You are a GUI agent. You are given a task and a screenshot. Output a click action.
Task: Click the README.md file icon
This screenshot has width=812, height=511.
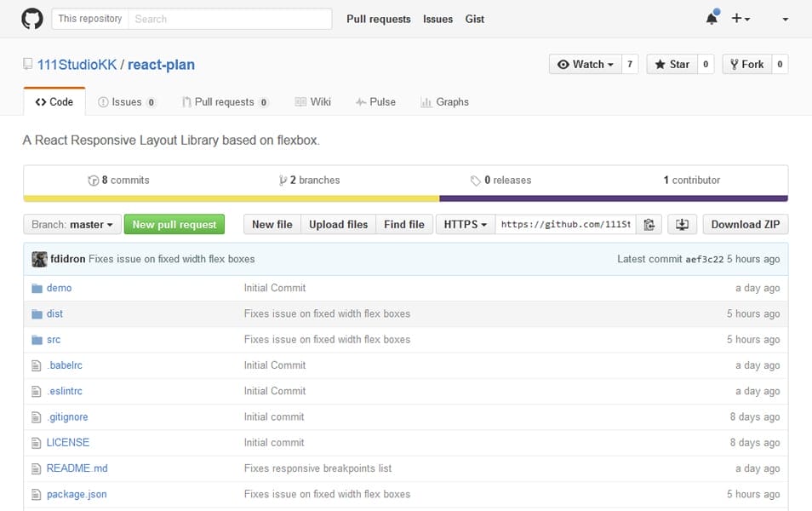pyautogui.click(x=37, y=468)
